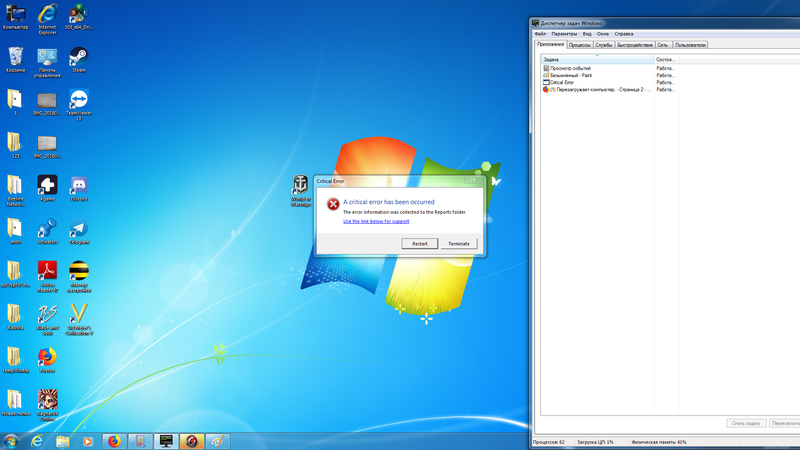The height and width of the screenshot is (450, 800).
Task: Switch to the Сеть tab
Action: [x=663, y=45]
